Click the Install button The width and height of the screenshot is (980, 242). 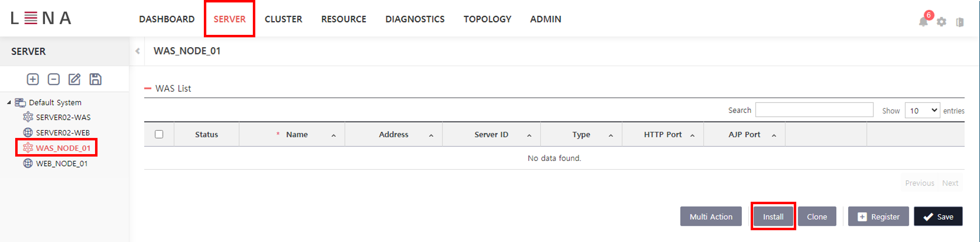773,216
